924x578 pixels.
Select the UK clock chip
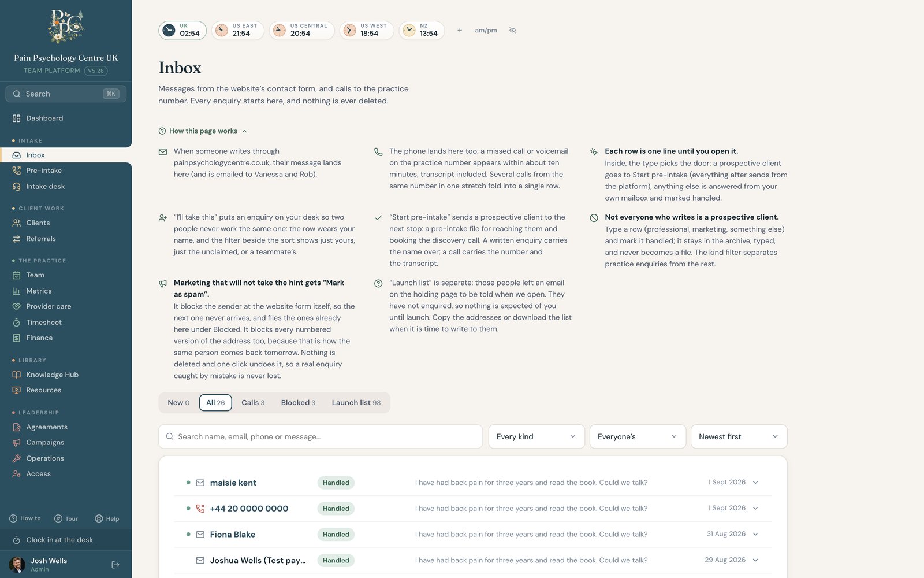(182, 31)
